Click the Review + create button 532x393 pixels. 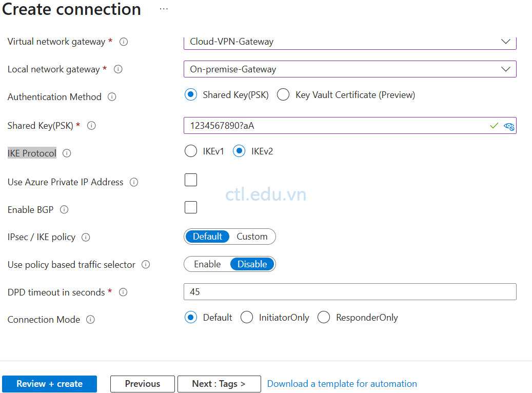click(x=50, y=384)
